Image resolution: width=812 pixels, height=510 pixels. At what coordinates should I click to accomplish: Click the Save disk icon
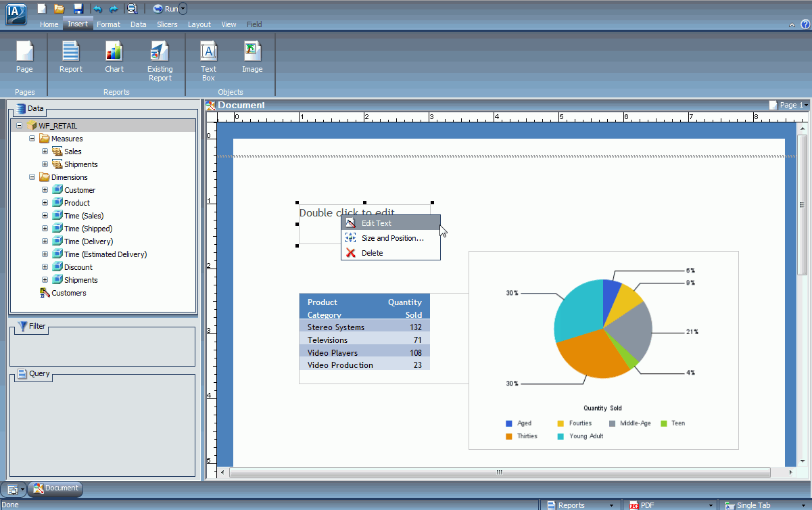point(78,9)
